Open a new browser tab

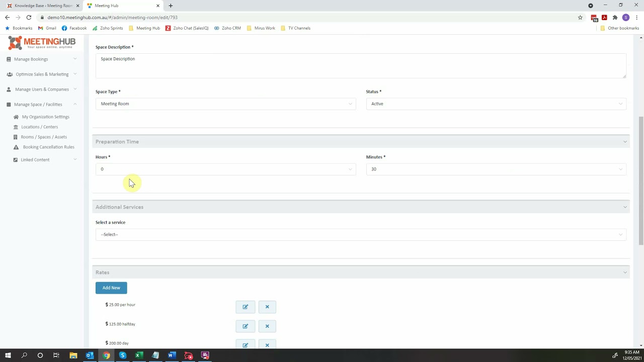171,6
